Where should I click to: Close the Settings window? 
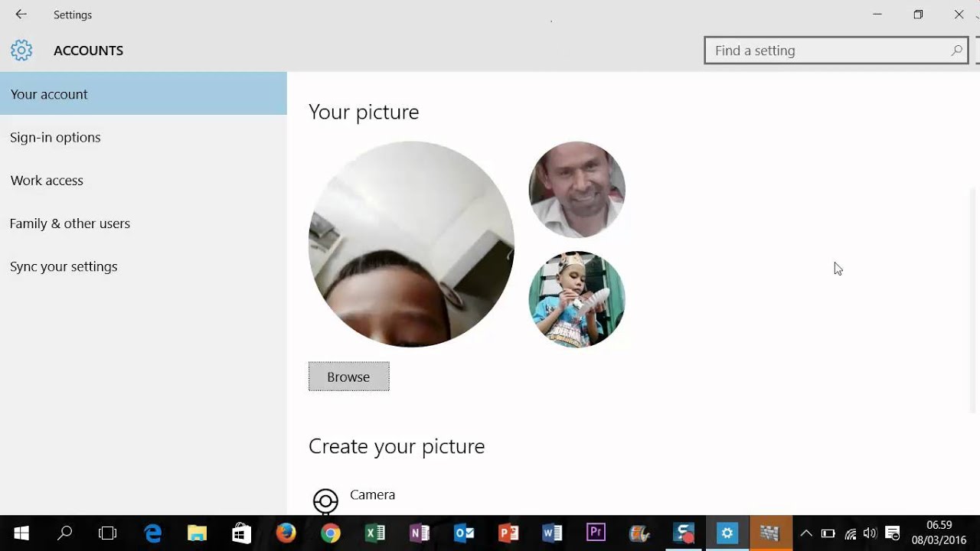click(959, 15)
